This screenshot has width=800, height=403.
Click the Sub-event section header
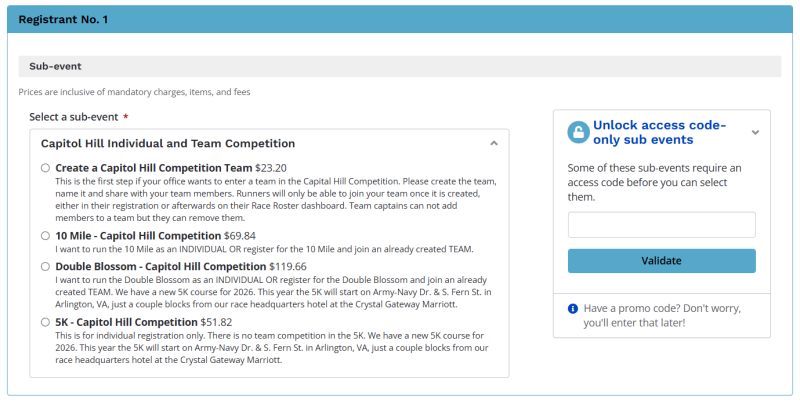click(x=56, y=66)
